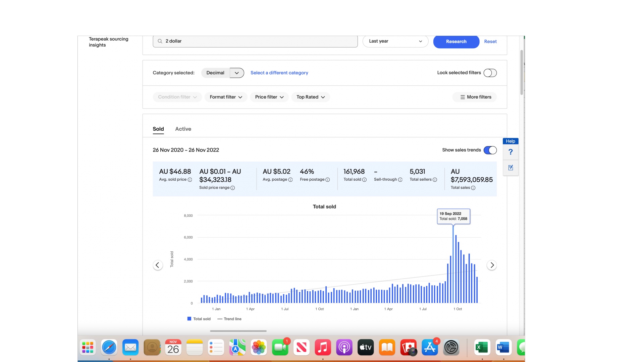Go to next chart with right arrow
Viewport: 644px width, 362px height.
coord(492,265)
